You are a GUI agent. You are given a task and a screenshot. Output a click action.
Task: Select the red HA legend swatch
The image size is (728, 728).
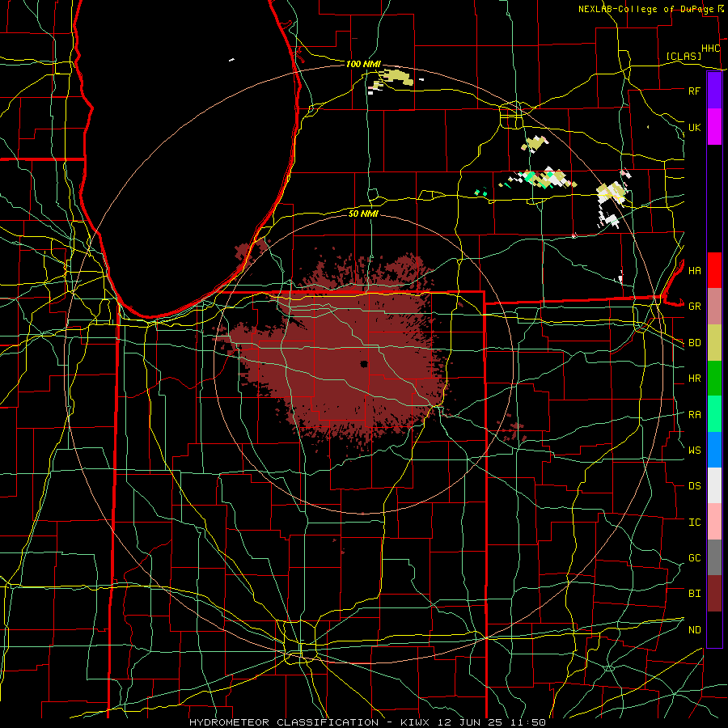(x=714, y=270)
